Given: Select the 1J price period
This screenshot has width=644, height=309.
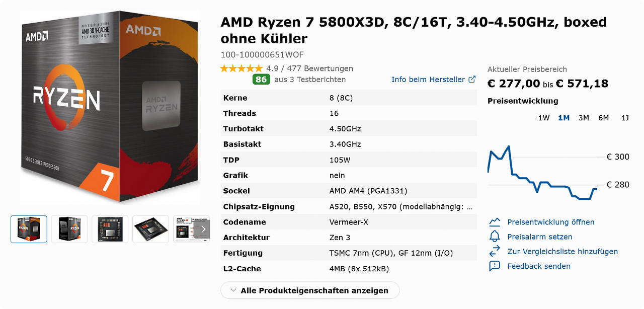Looking at the screenshot, I should (x=625, y=118).
